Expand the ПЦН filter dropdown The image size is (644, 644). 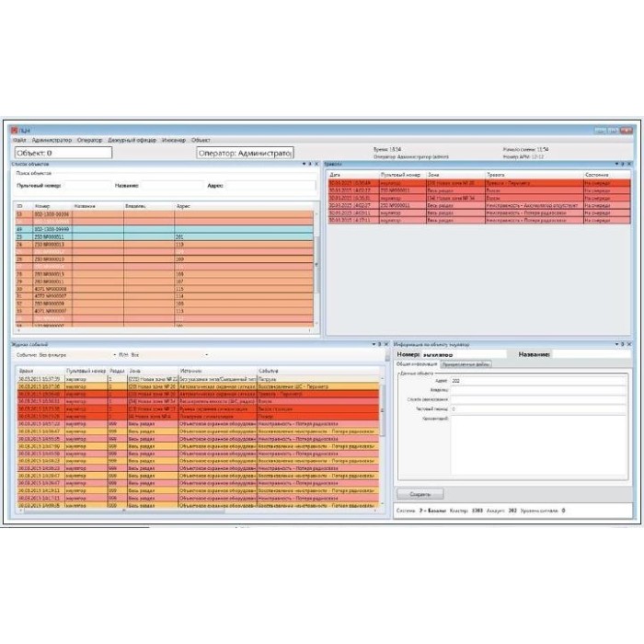click(206, 354)
